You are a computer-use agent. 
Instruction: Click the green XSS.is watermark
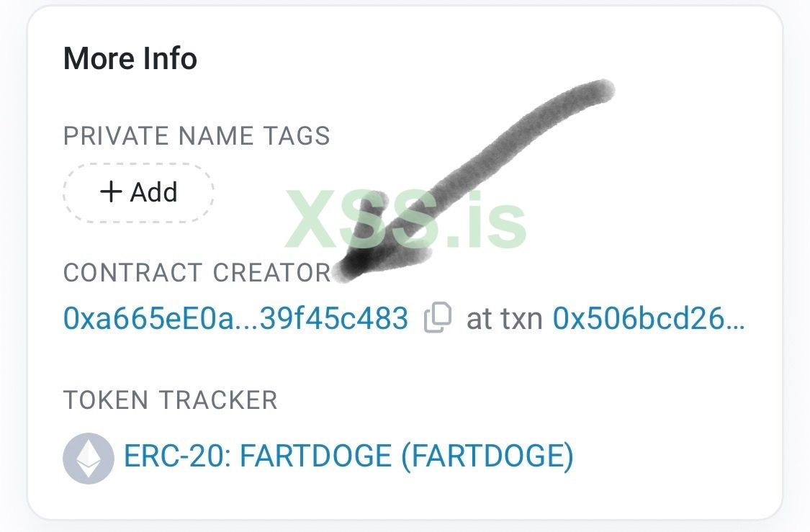[x=407, y=217]
